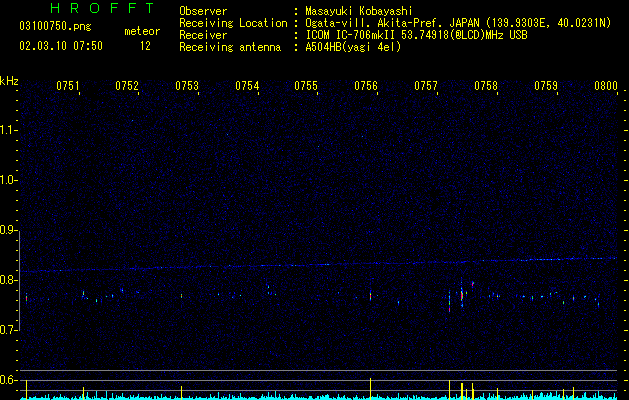Select the file name 03100750.png

coord(55,26)
